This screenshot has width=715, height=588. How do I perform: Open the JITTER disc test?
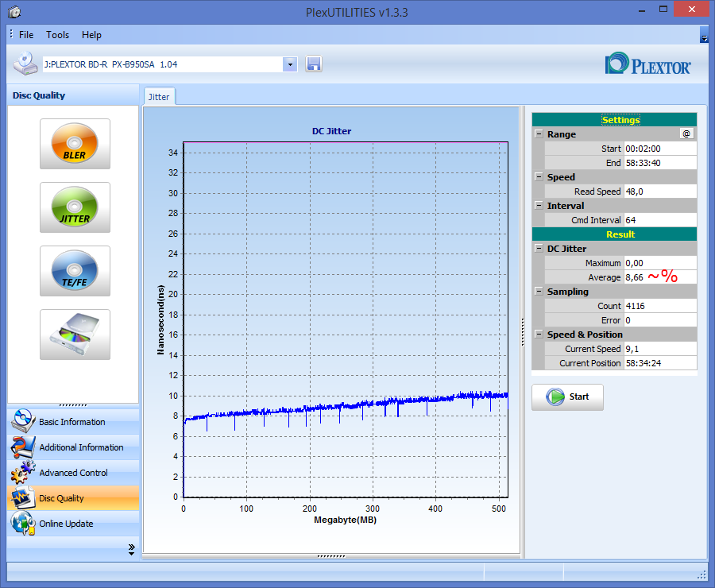[75, 207]
